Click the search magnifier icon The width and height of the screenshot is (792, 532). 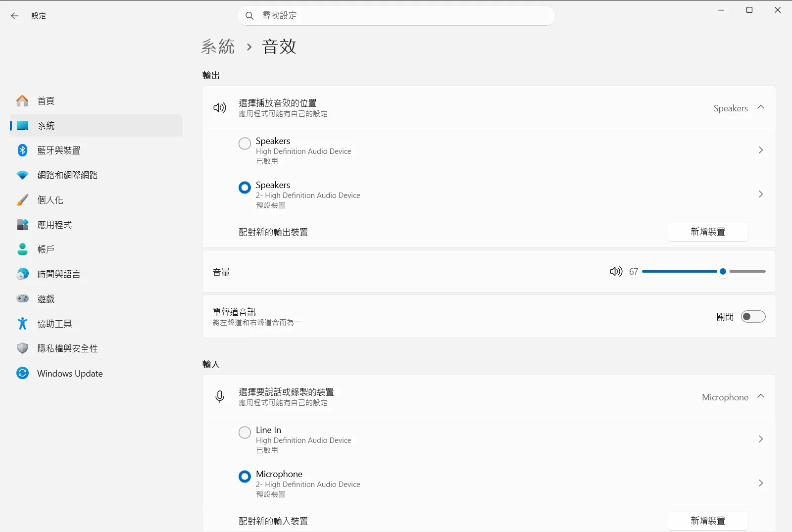pyautogui.click(x=249, y=16)
